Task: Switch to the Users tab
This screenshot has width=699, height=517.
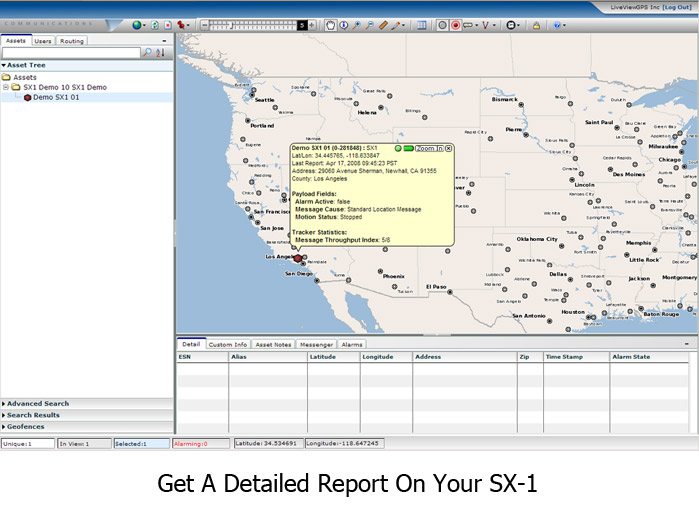Action: coord(43,41)
